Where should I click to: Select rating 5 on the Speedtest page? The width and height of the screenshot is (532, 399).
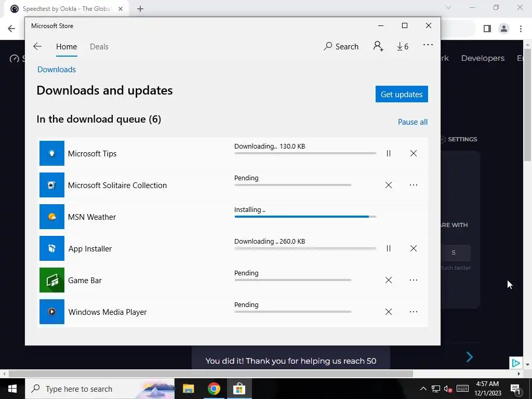pos(454,253)
